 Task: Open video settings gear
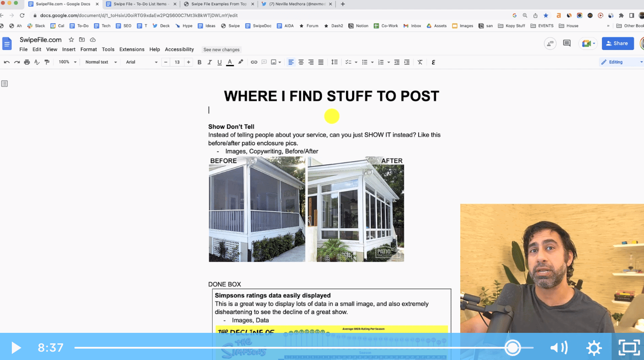(594, 348)
